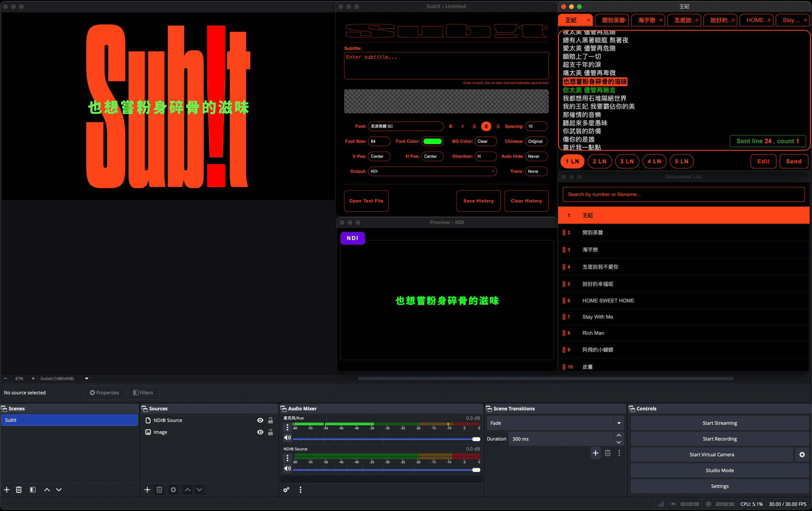Switch to the Stay With Me tab

790,20
